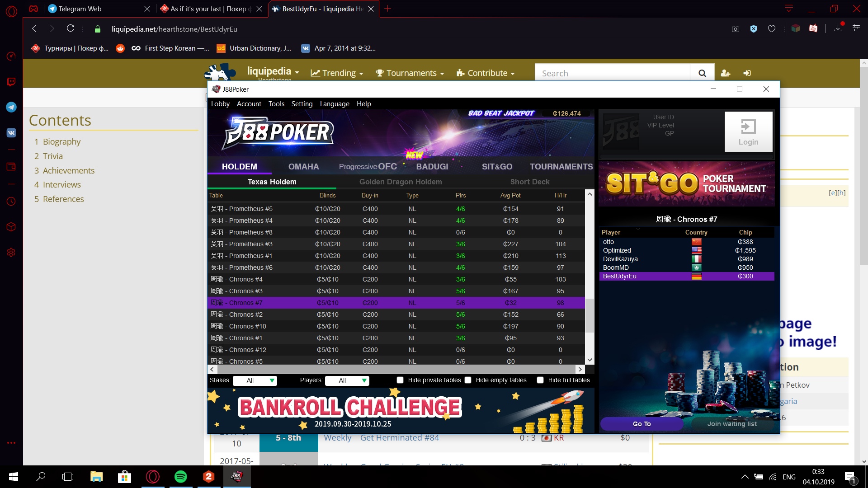Click the Go To table button
868x488 pixels.
[642, 424]
